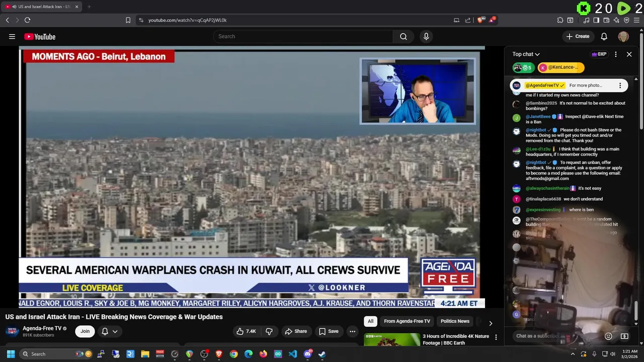The image size is (644, 362).
Task: Open Discord from the taskbar
Action: (307, 354)
